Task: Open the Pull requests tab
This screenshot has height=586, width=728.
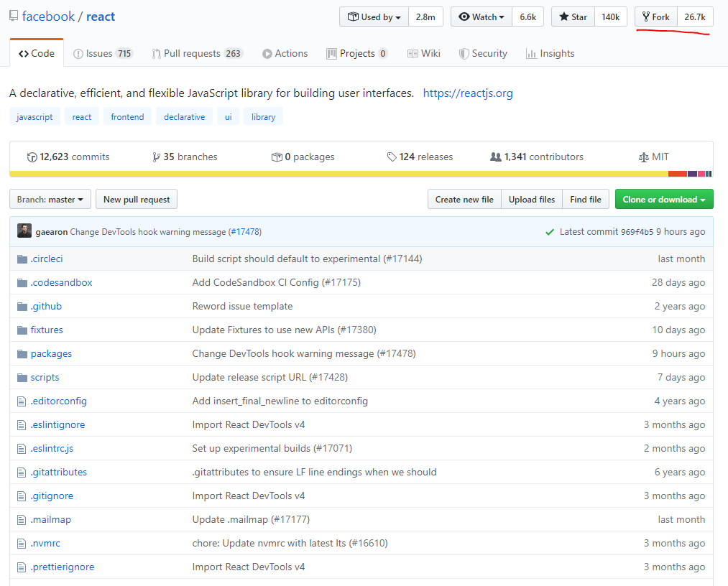Action: tap(198, 53)
